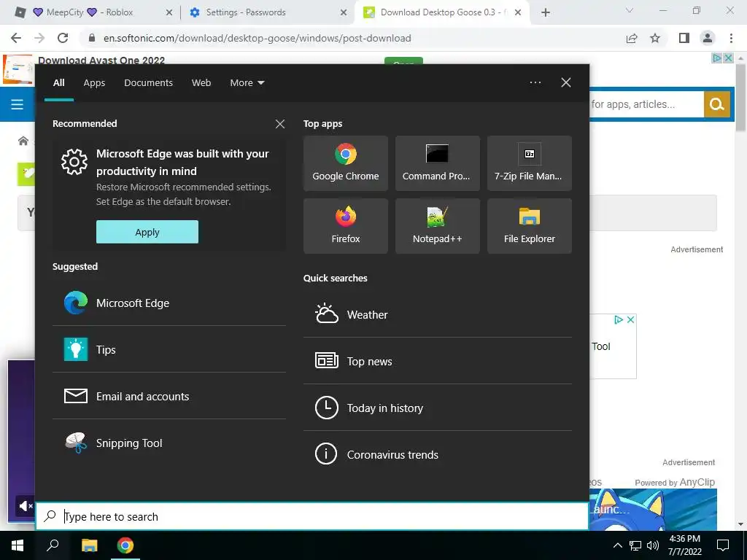Click Softonic search apps field
Viewport: 747px width, 560px height.
click(x=646, y=104)
